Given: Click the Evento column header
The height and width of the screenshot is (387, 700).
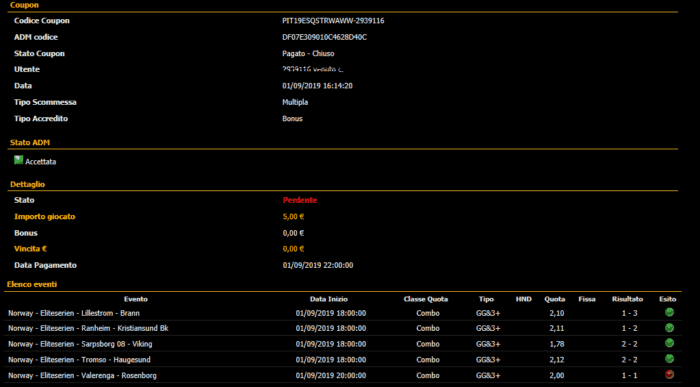Looking at the screenshot, I should click(x=136, y=299).
